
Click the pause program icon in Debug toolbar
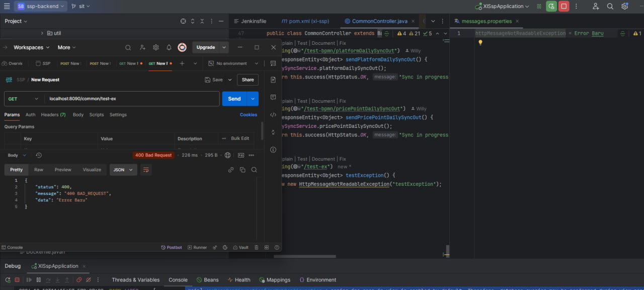coord(38,280)
